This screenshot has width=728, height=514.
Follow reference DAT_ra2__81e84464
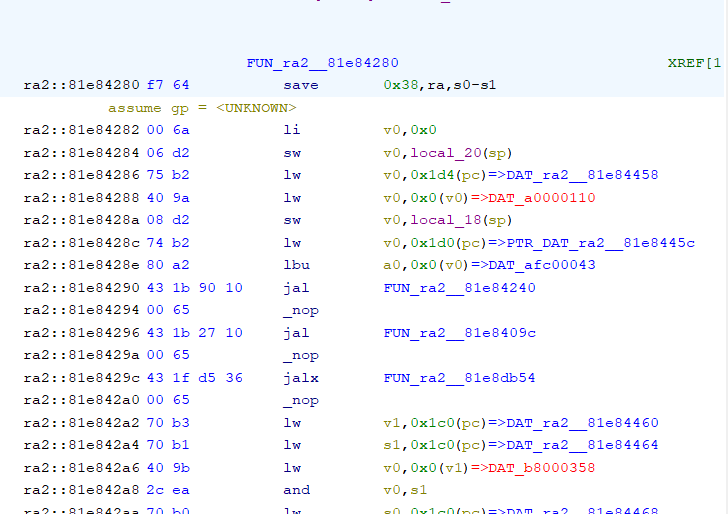[582, 445]
